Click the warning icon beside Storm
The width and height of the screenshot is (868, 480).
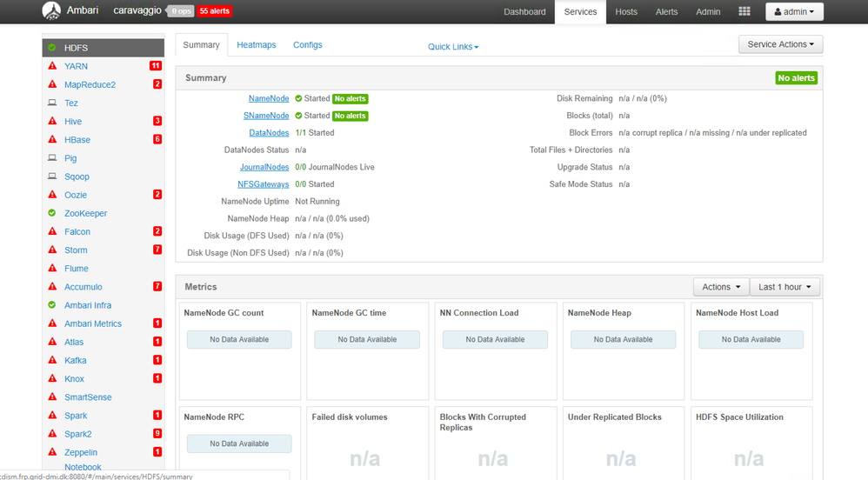click(x=52, y=250)
